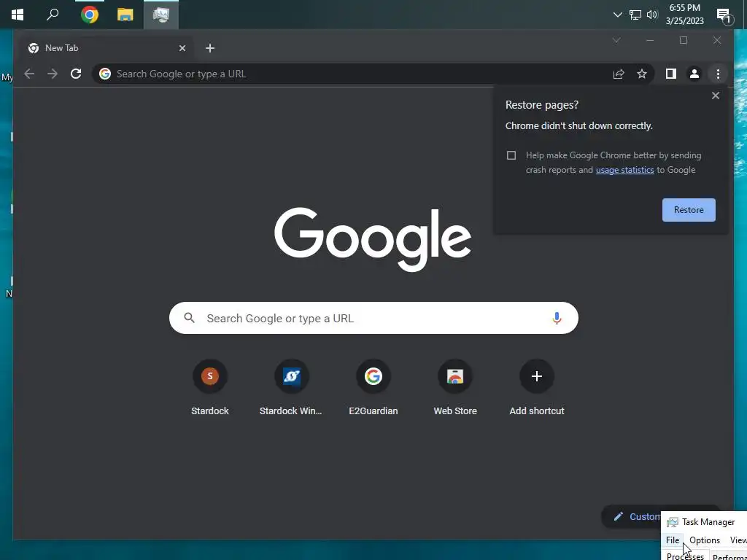The image size is (747, 560).
Task: Click the volume speaker tray icon
Action: pos(652,15)
